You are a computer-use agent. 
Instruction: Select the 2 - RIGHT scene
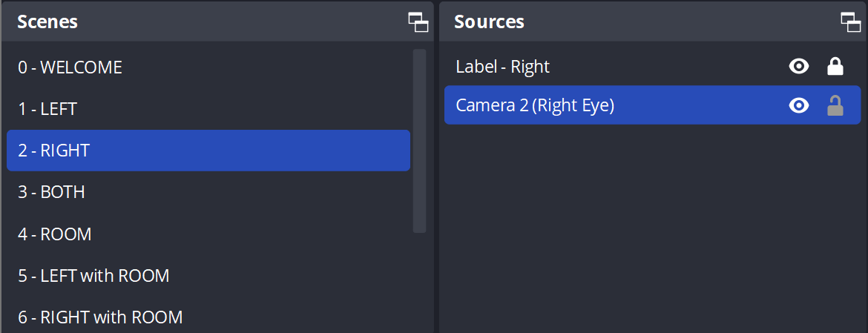tap(208, 151)
